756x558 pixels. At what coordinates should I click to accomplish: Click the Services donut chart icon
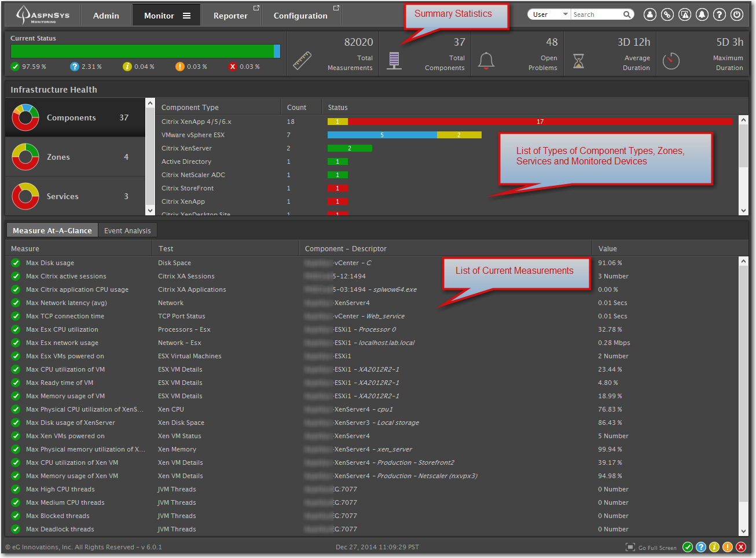25,196
